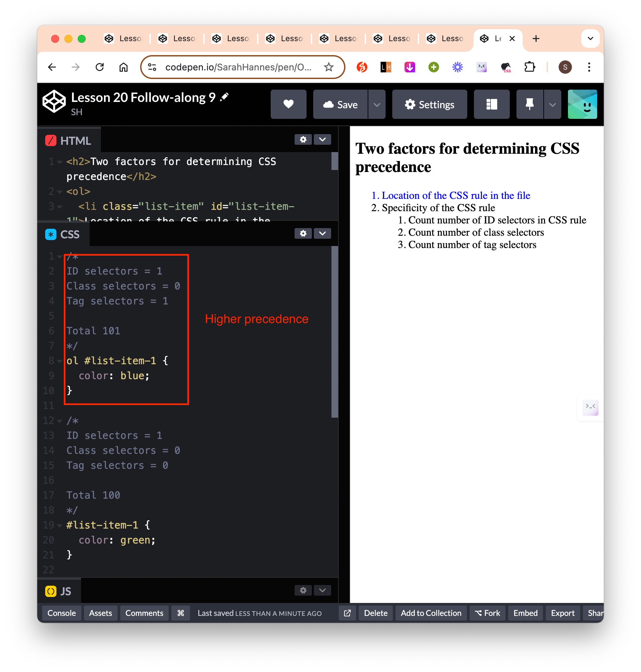This screenshot has width=641, height=672.
Task: Switch to the first Lesso tab
Action: [123, 39]
